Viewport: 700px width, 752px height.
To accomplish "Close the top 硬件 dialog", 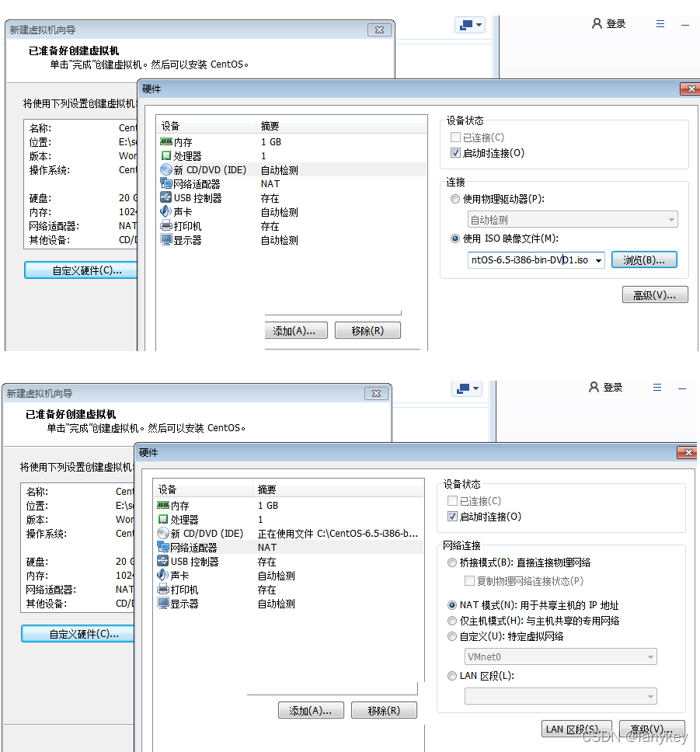I will (x=690, y=89).
